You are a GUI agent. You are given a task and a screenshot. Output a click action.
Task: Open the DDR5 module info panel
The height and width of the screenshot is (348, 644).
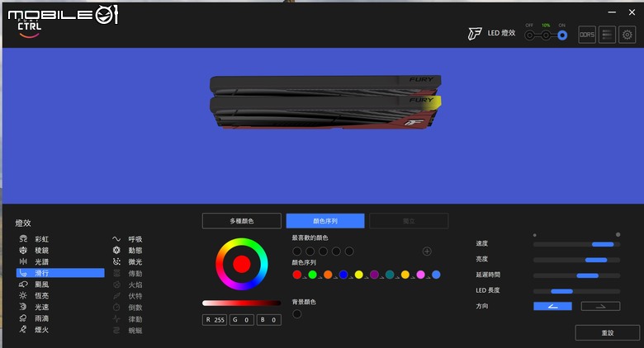coord(587,35)
